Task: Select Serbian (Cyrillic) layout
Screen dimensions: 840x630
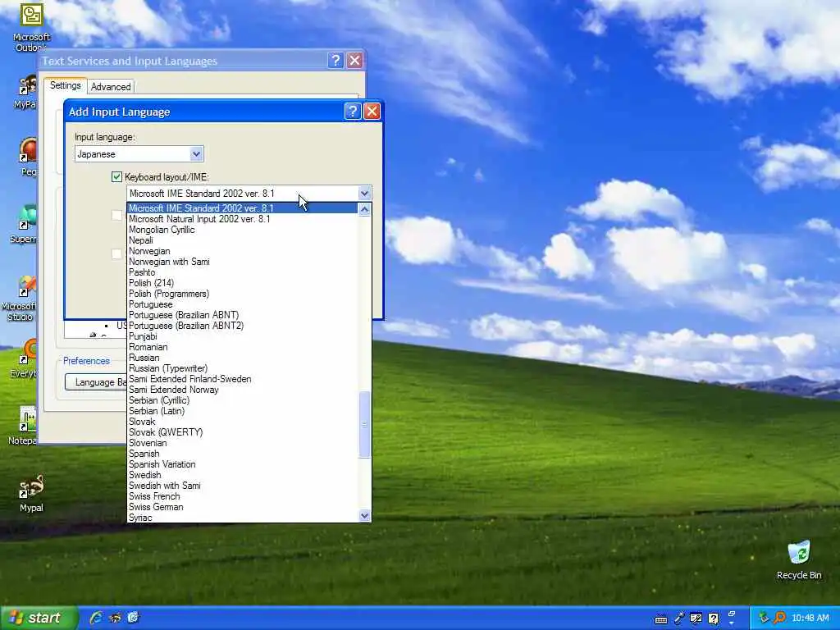Action: tap(243, 400)
